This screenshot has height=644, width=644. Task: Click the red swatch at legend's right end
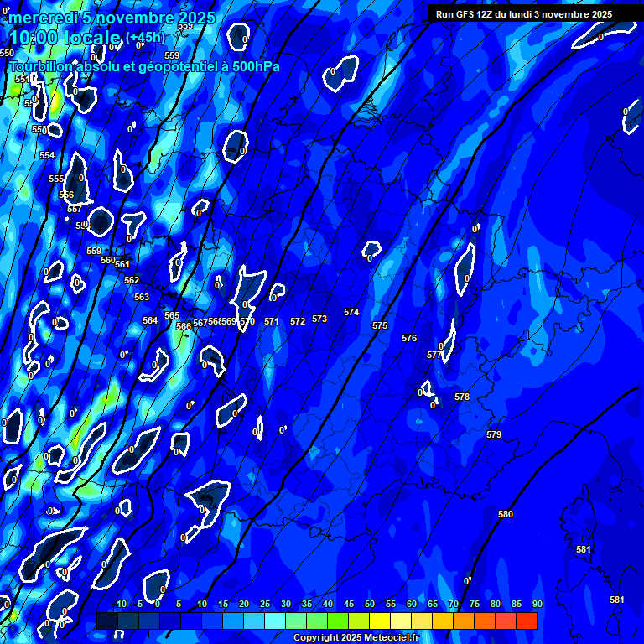(x=526, y=621)
